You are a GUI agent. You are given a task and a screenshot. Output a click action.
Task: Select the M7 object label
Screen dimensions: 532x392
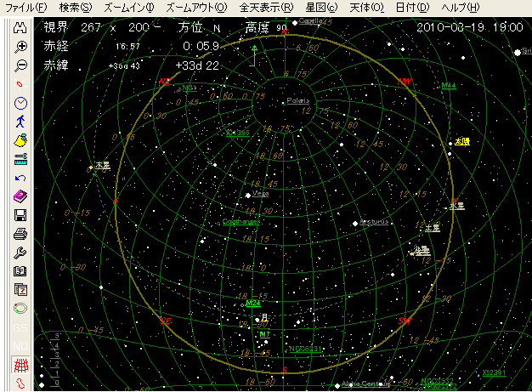tap(264, 334)
